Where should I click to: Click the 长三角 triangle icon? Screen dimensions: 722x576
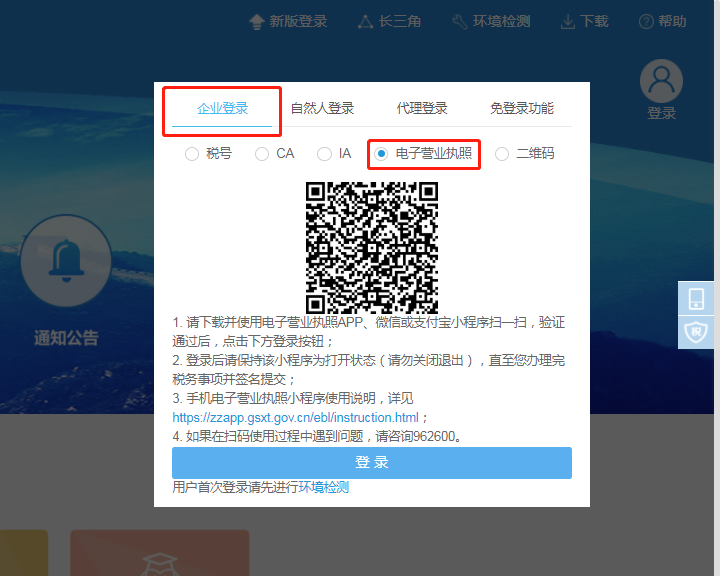(365, 22)
